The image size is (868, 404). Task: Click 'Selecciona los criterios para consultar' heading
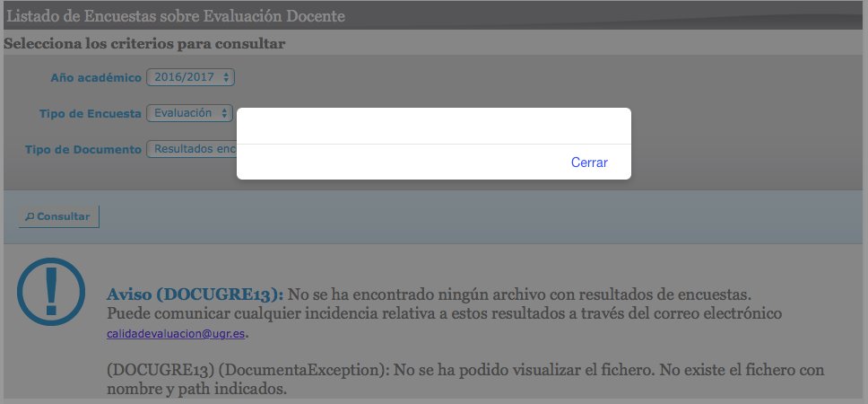pos(144,44)
